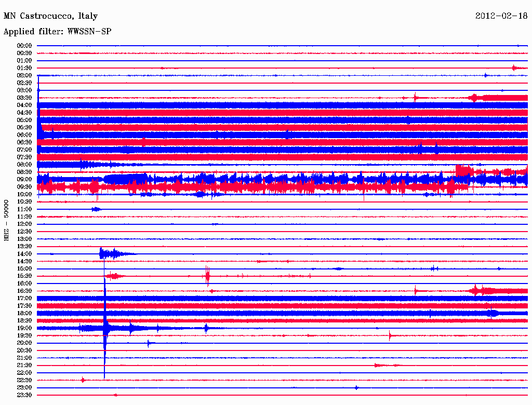This screenshot has width=532, height=405.
Task: Click the station title "MN Castrocucco, Italy"
Action: [x=50, y=16]
